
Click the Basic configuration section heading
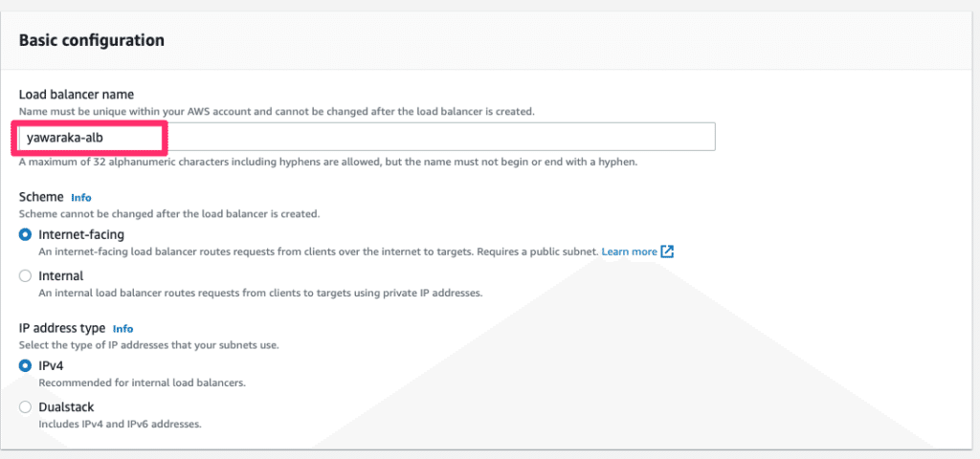[92, 40]
